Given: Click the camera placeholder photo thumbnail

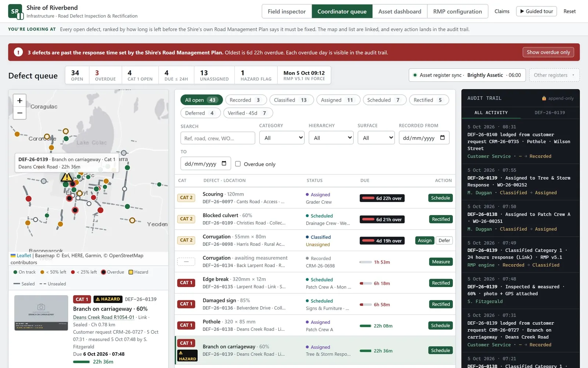Looking at the screenshot, I should point(41,313).
